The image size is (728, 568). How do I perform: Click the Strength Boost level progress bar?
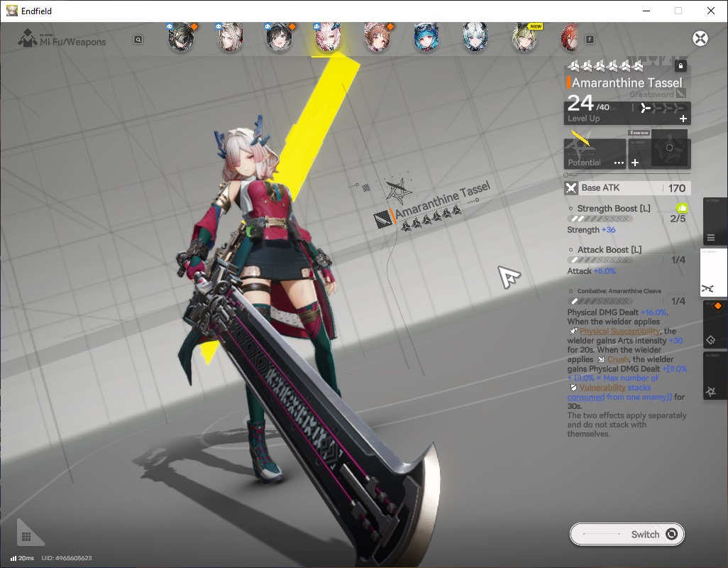(x=600, y=219)
